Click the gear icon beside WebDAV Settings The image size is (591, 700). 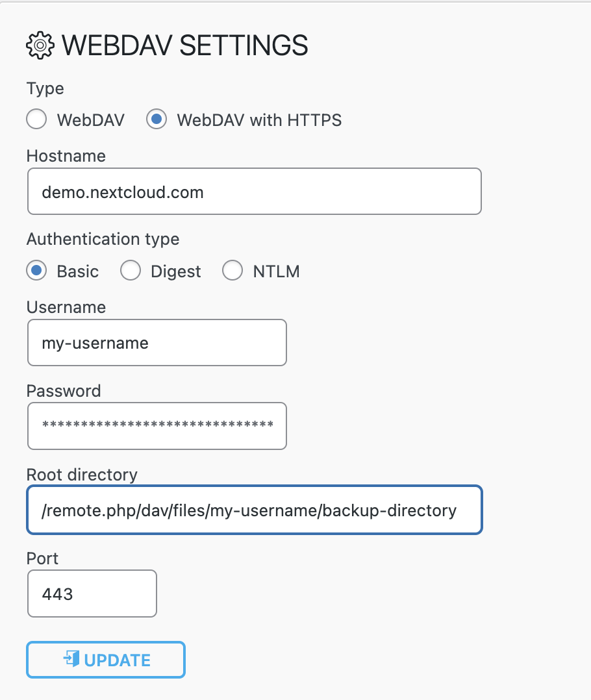click(40, 45)
